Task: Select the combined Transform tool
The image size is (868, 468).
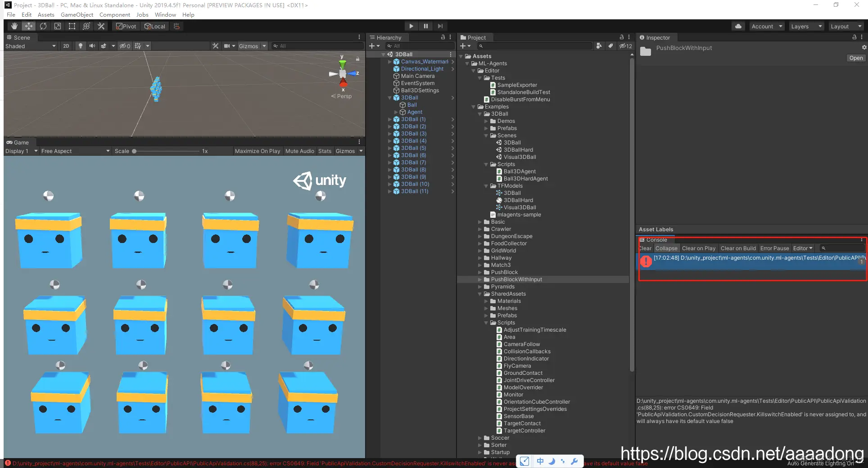Action: (x=86, y=26)
